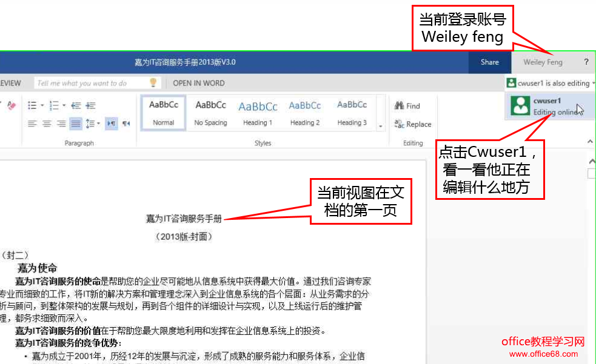Apply bulleted list formatting

pos(32,105)
